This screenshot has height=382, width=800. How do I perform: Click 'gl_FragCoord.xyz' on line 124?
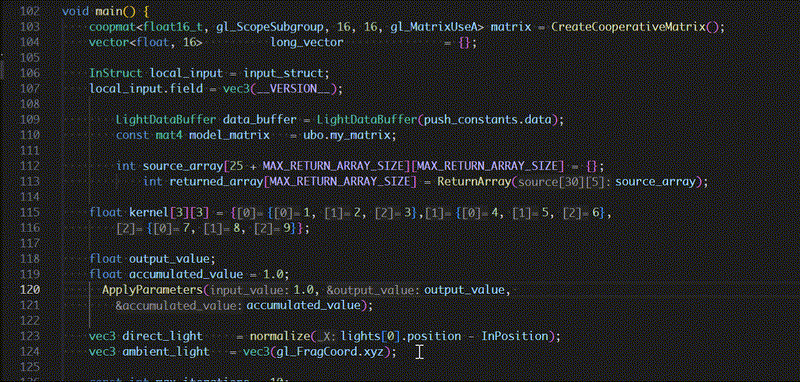(330, 352)
